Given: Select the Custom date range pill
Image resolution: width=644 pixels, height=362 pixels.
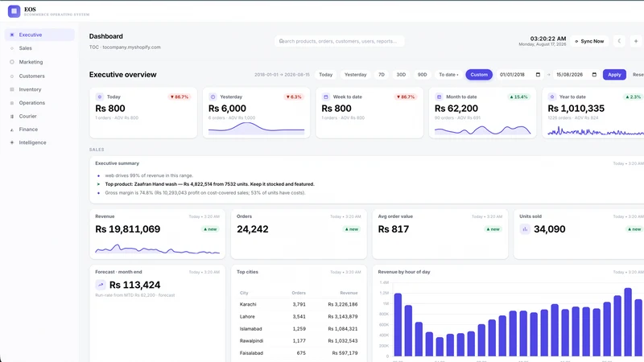Looking at the screenshot, I should pyautogui.click(x=479, y=75).
